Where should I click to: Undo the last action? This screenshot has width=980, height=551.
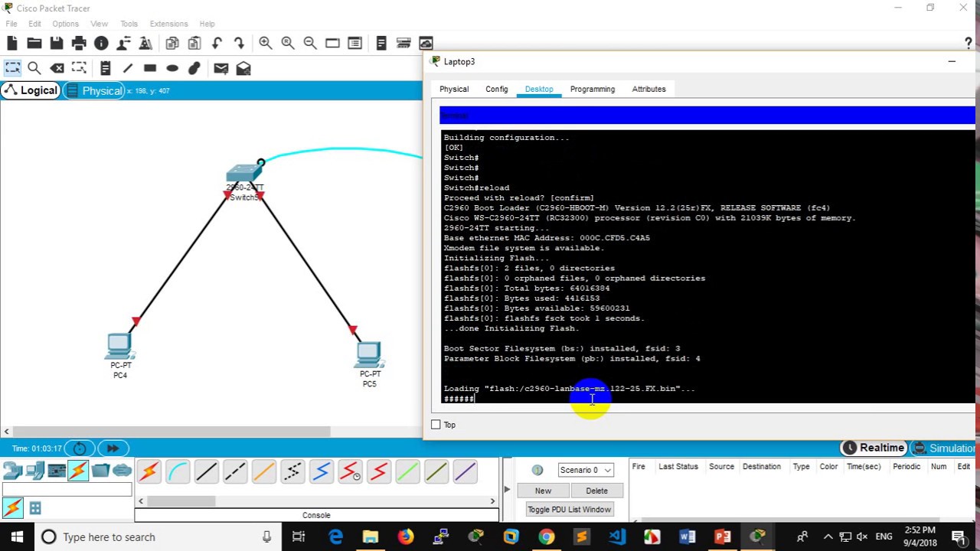pos(217,44)
